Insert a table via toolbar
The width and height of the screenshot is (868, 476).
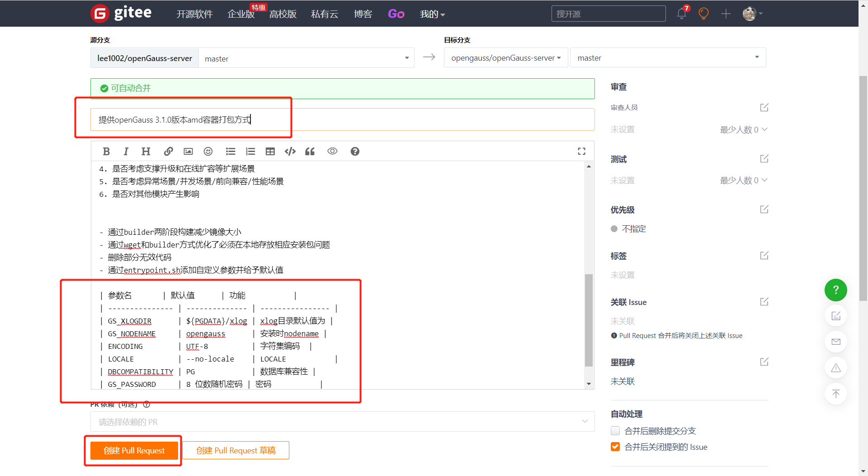coord(270,152)
